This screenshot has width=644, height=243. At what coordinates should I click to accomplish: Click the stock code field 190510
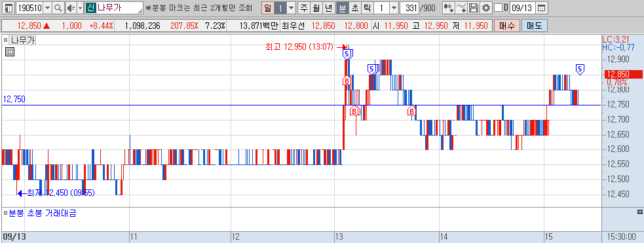tap(29, 7)
